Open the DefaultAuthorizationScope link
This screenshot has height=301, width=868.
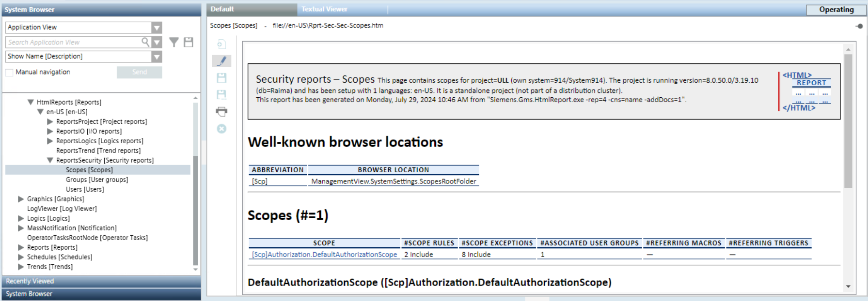click(x=324, y=255)
